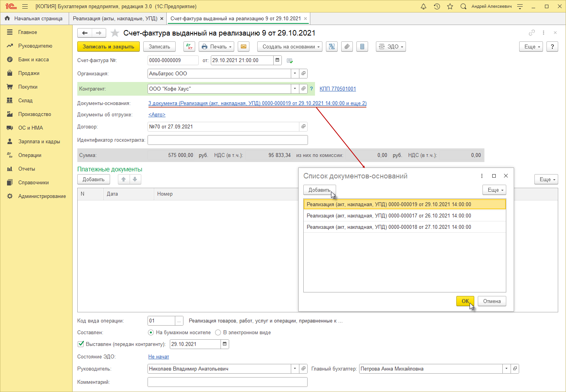Screen dimensions: 566x392
Task: Send document by email envelope icon
Action: (x=244, y=46)
